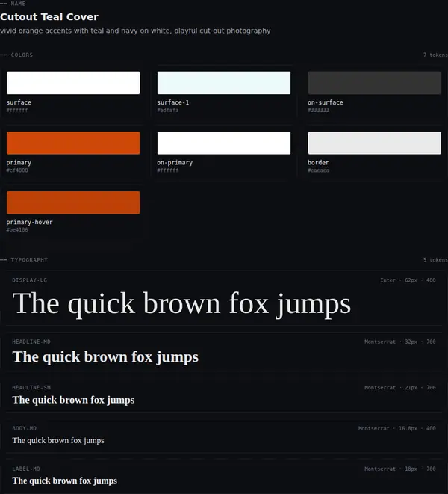Click the label-md sample sentence
Viewport: 448px width, 494px height.
(65, 481)
